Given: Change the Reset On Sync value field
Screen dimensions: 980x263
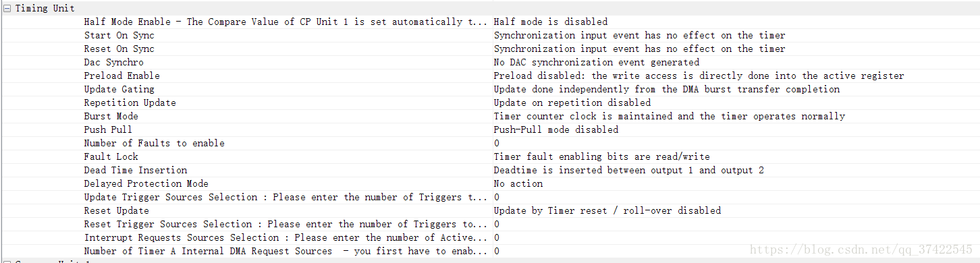Looking at the screenshot, I should click(x=734, y=49).
